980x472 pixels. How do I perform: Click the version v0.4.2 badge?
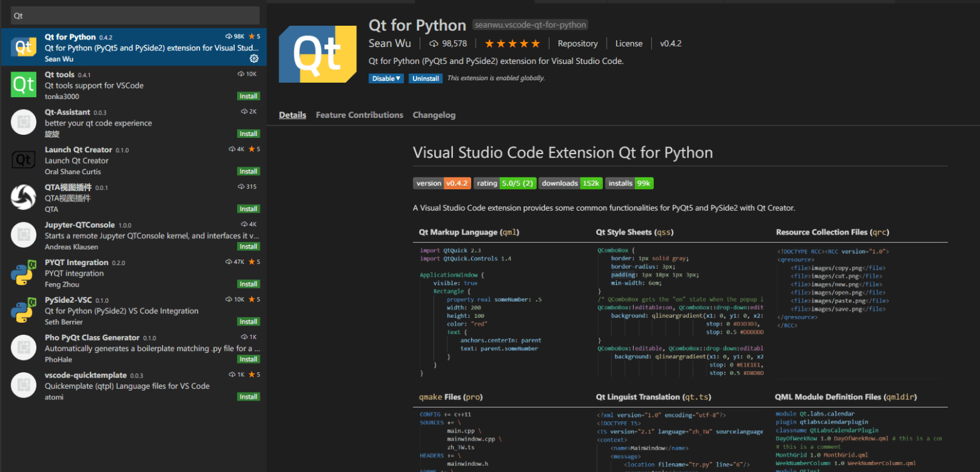click(442, 183)
